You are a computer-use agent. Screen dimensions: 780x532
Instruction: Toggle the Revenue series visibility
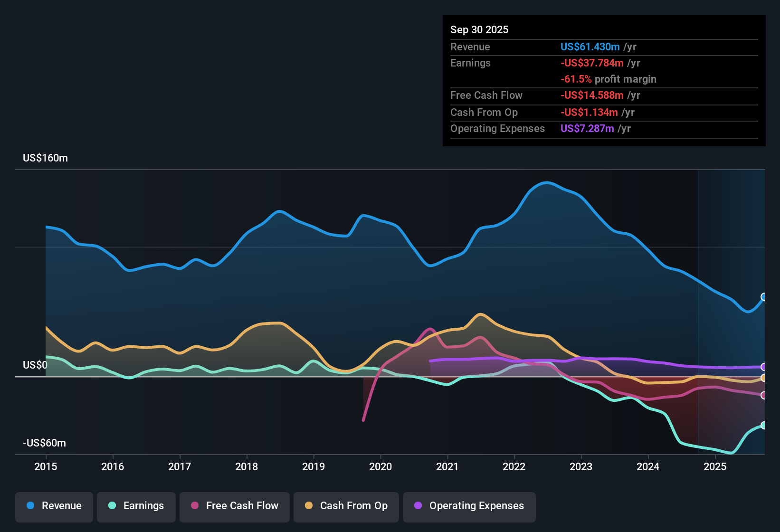54,506
